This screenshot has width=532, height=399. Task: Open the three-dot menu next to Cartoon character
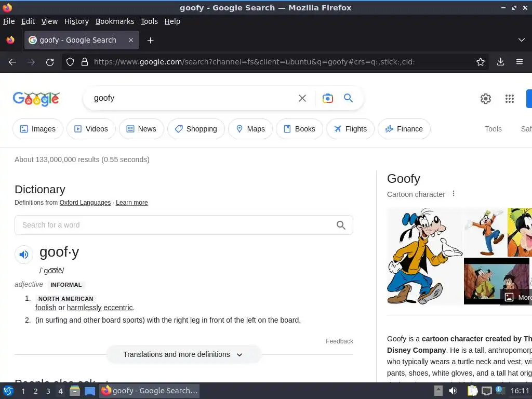pyautogui.click(x=454, y=194)
